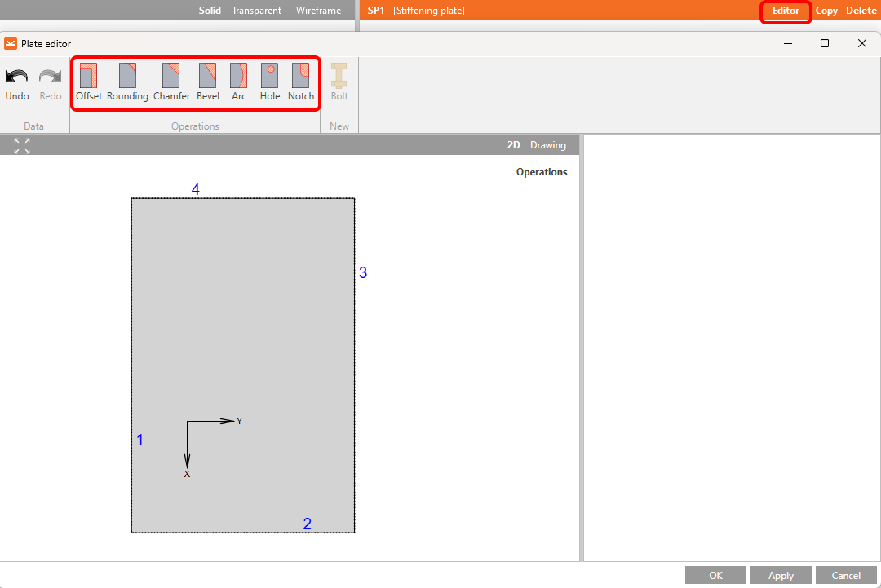Click the fit-to-view arrows icon
Screen dimensions: 881x588
20,144
